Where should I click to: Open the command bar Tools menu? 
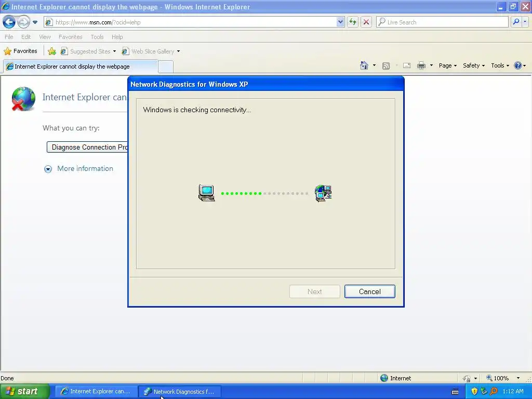click(500, 65)
